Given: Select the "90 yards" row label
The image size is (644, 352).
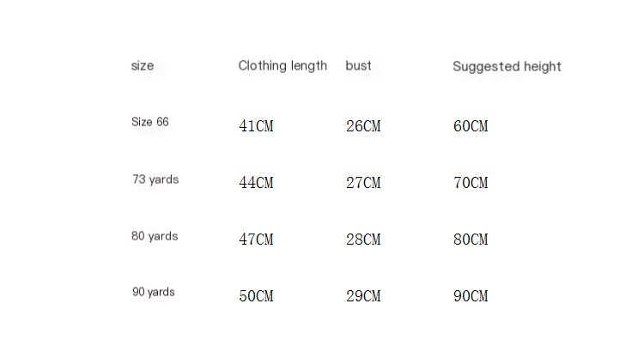Looking at the screenshot, I should (x=154, y=292).
